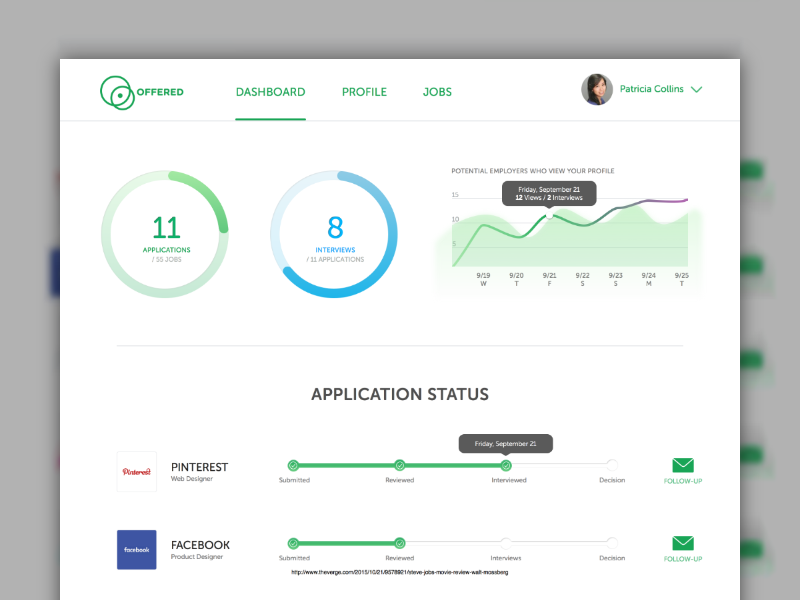Click the Offered logo icon
Viewport: 800px width, 600px height.
[x=118, y=91]
